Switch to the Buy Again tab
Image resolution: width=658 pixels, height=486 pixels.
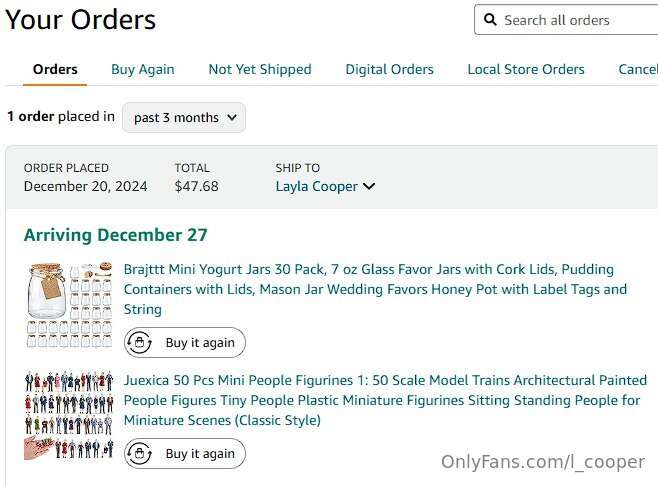click(x=143, y=69)
